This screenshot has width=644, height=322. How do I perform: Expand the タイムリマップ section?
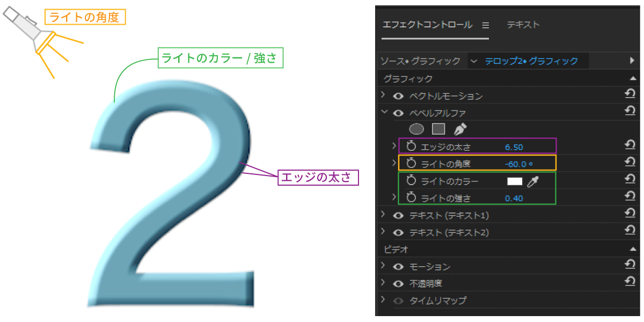tap(383, 299)
